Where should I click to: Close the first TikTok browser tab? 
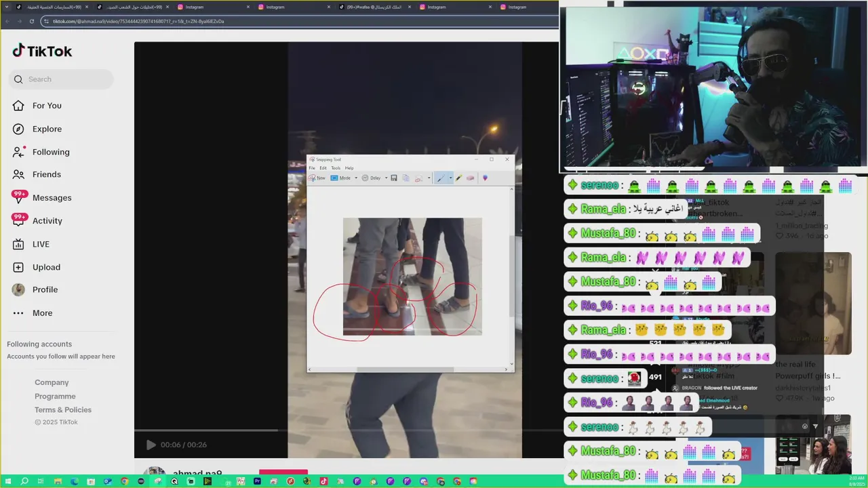[x=87, y=7]
